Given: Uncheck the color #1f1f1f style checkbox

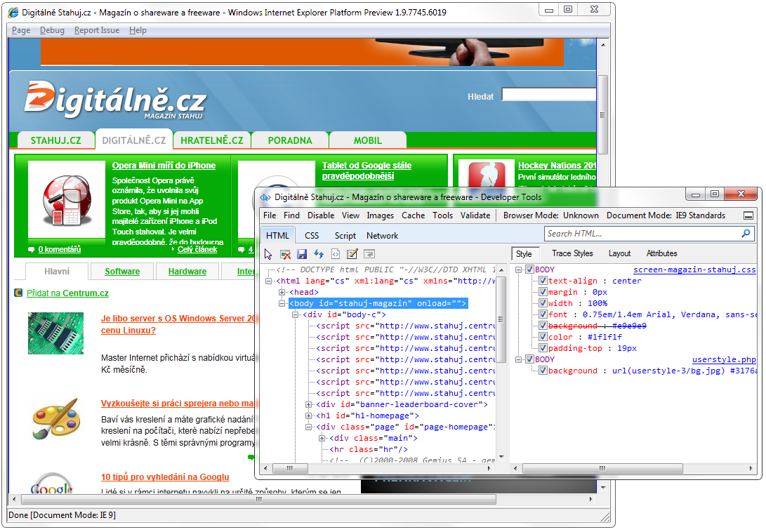Looking at the screenshot, I should [543, 337].
